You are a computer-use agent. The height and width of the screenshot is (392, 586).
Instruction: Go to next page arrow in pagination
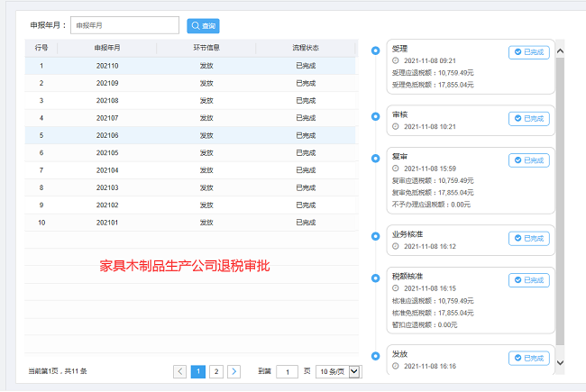point(233,371)
